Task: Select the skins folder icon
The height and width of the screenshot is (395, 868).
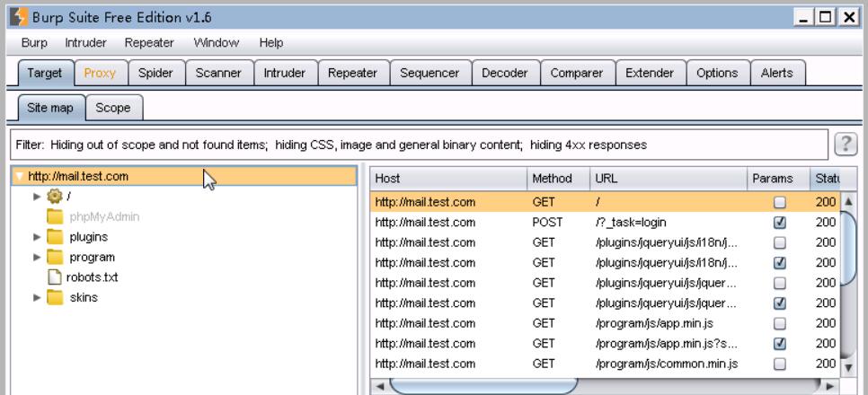Action: click(55, 298)
